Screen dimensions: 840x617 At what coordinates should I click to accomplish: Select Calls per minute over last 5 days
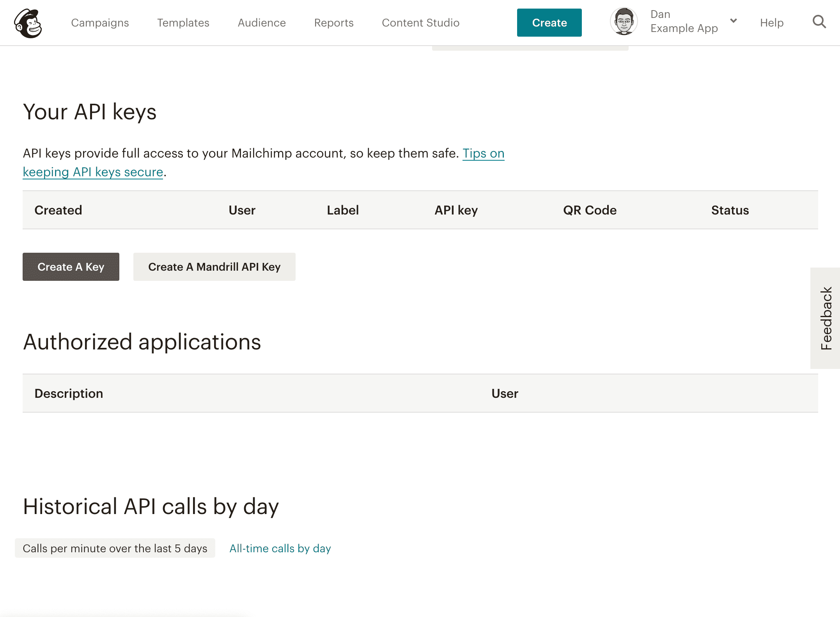tap(115, 548)
